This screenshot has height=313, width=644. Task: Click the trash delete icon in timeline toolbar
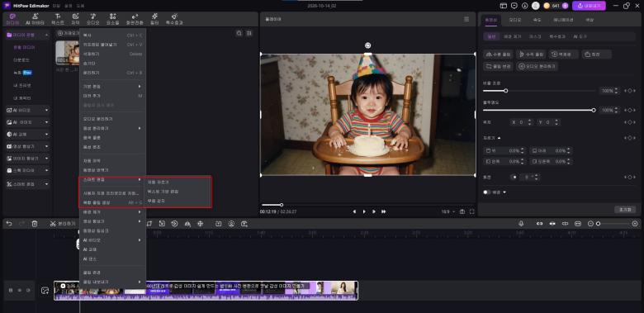point(35,224)
